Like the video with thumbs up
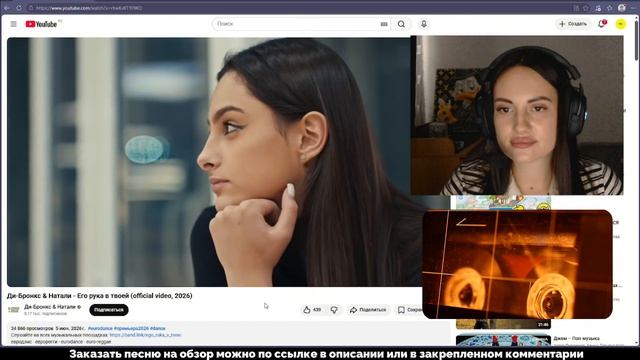640x360 pixels. (311, 310)
